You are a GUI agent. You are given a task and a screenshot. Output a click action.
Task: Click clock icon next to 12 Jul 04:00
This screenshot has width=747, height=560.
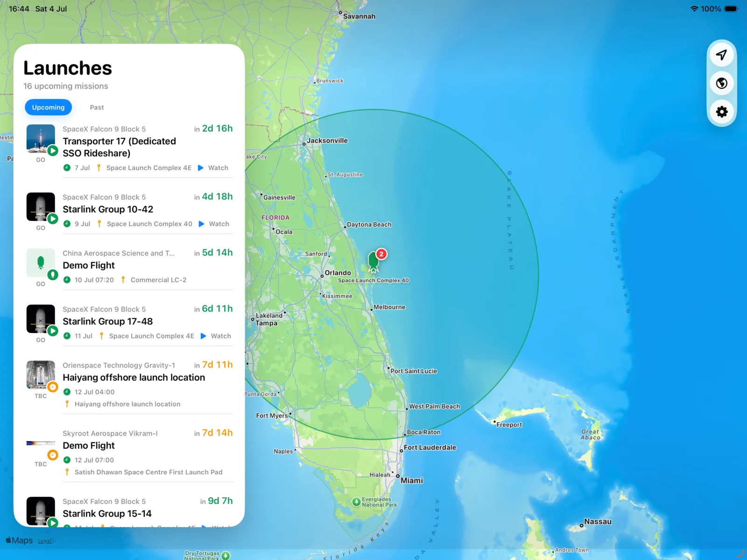tap(67, 392)
